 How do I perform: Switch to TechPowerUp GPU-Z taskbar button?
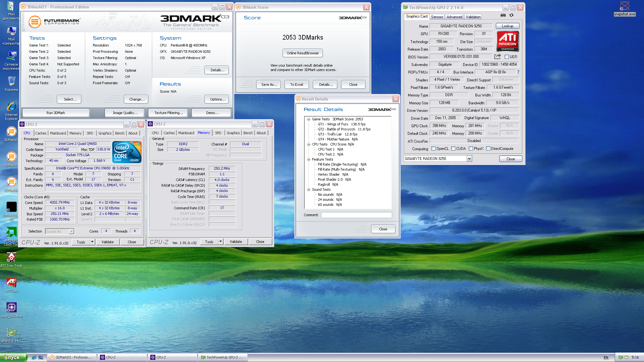point(223,357)
